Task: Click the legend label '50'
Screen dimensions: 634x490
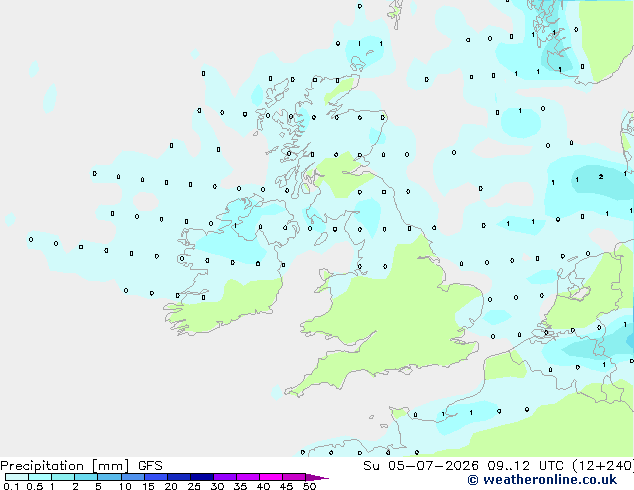Action: click(309, 486)
